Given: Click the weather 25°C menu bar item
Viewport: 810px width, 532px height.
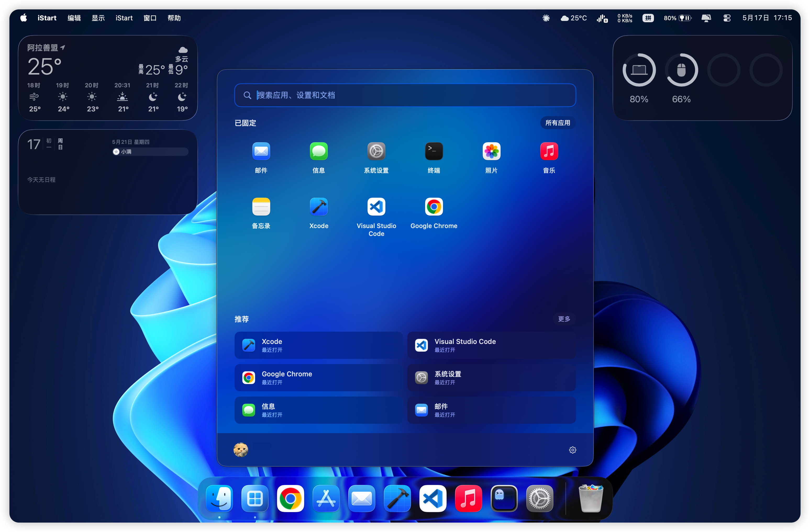Looking at the screenshot, I should (x=573, y=18).
